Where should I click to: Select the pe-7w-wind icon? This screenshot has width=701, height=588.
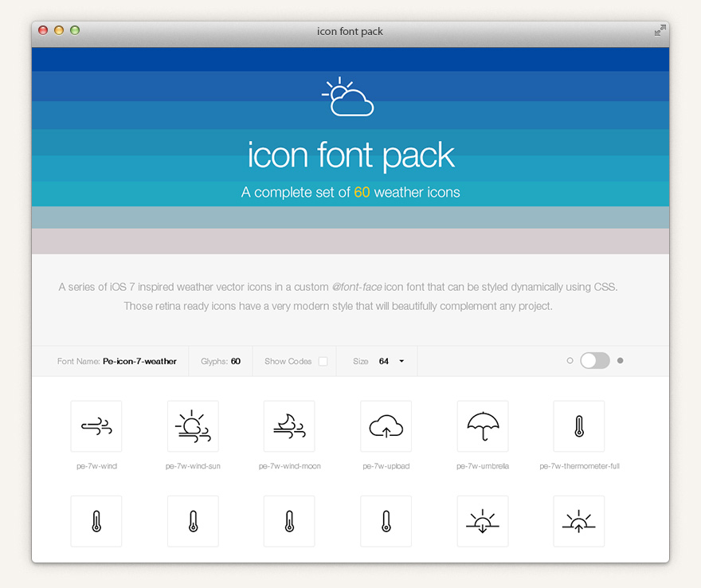tap(96, 425)
